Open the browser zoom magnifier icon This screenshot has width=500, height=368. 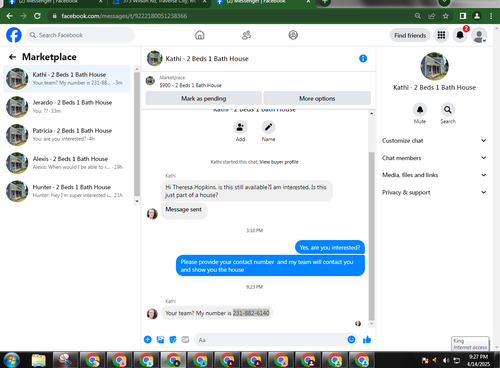click(418, 16)
